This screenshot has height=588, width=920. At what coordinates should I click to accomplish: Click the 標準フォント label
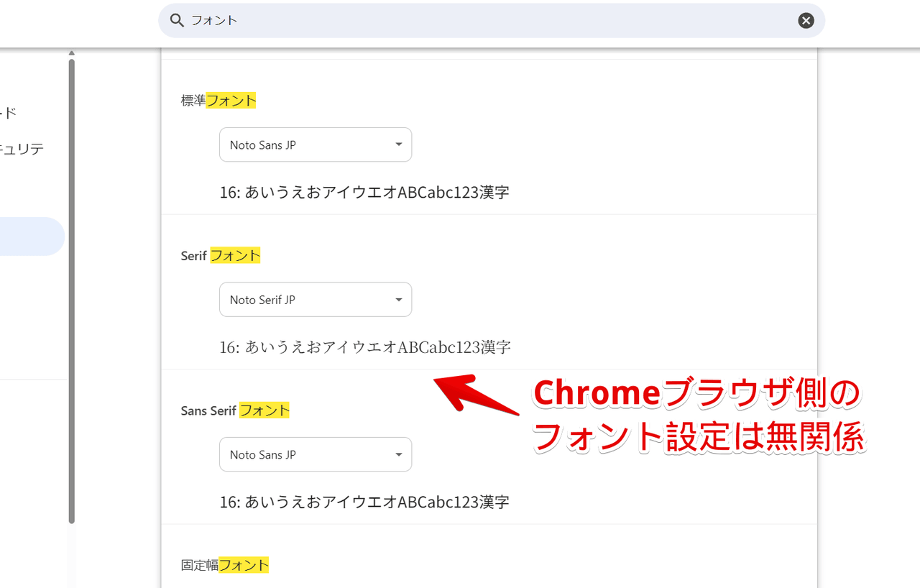pyautogui.click(x=218, y=101)
